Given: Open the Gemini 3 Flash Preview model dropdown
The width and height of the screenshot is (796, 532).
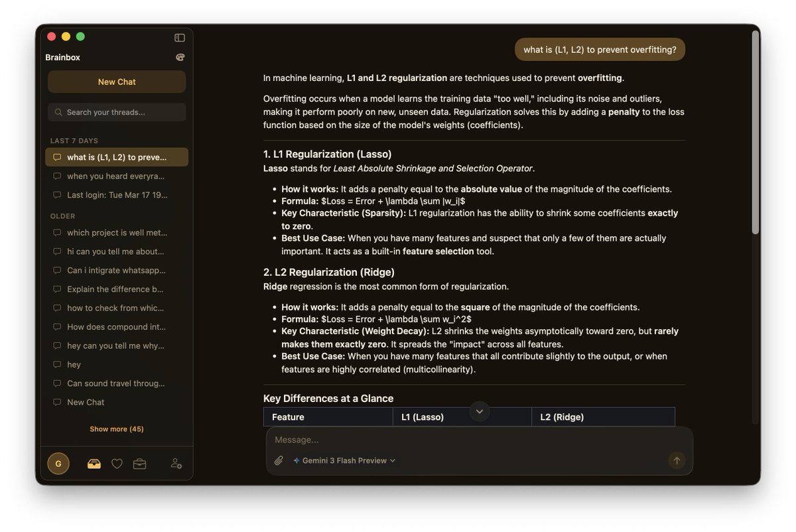Looking at the screenshot, I should click(x=344, y=460).
